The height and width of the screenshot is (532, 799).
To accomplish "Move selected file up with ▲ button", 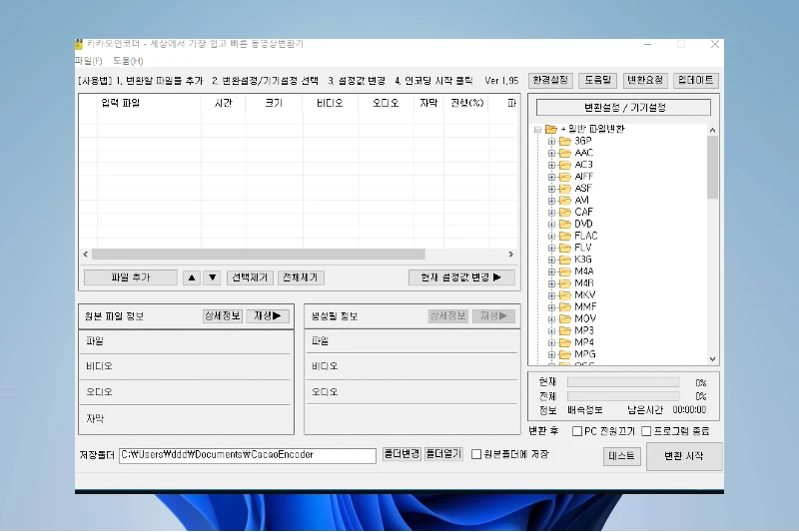I will (192, 277).
